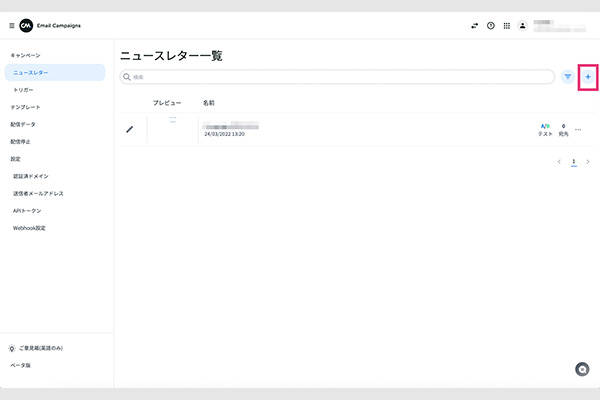Open the apps grid launcher

pos(506,26)
